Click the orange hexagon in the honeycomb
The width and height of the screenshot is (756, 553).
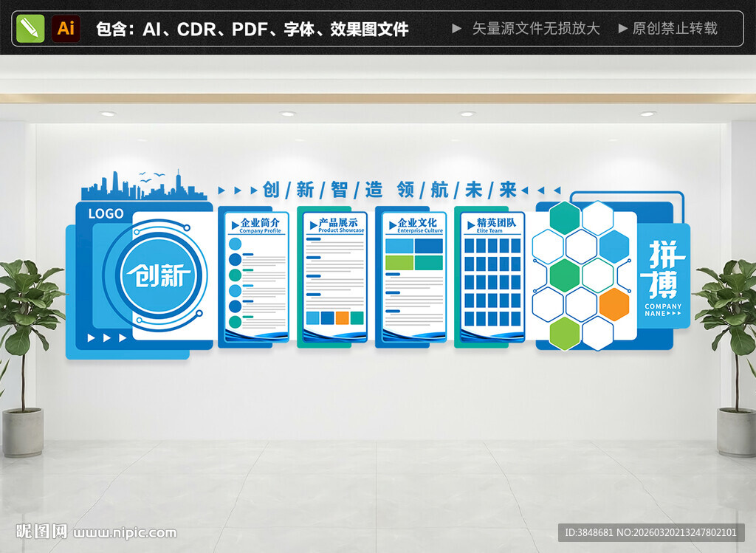(614, 305)
